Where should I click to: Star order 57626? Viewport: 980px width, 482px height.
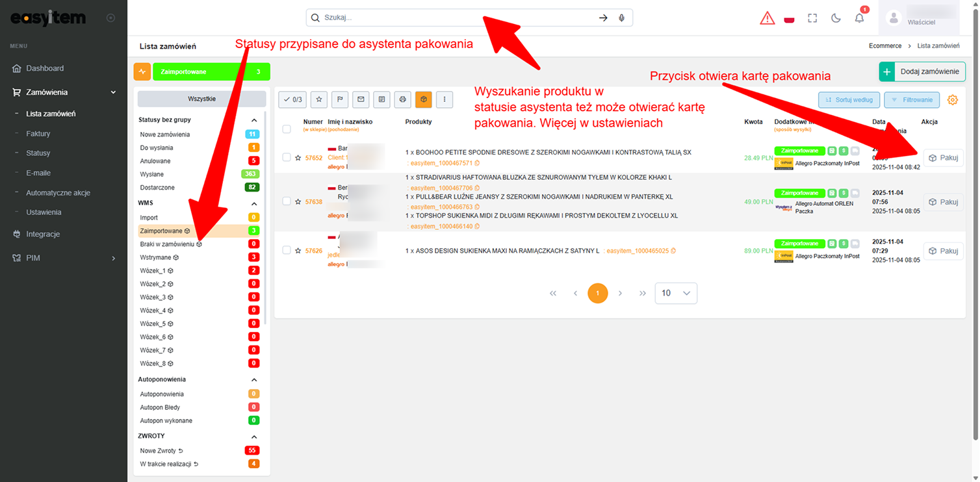(298, 251)
